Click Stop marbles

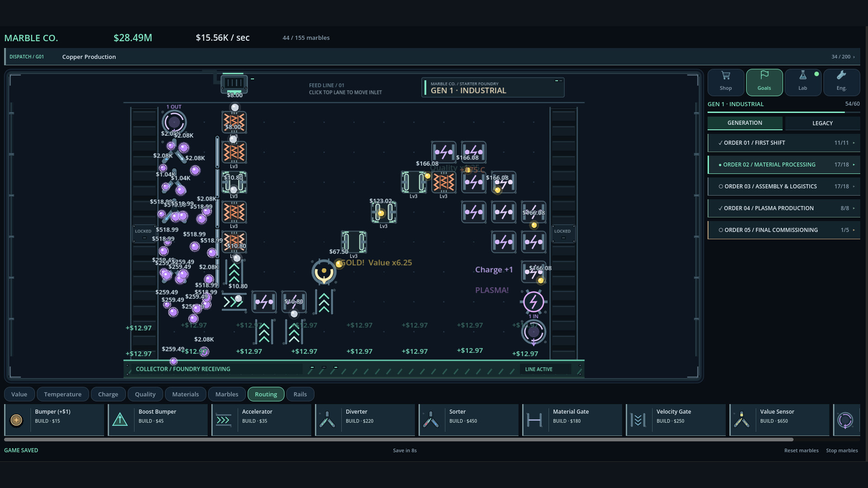click(x=842, y=450)
